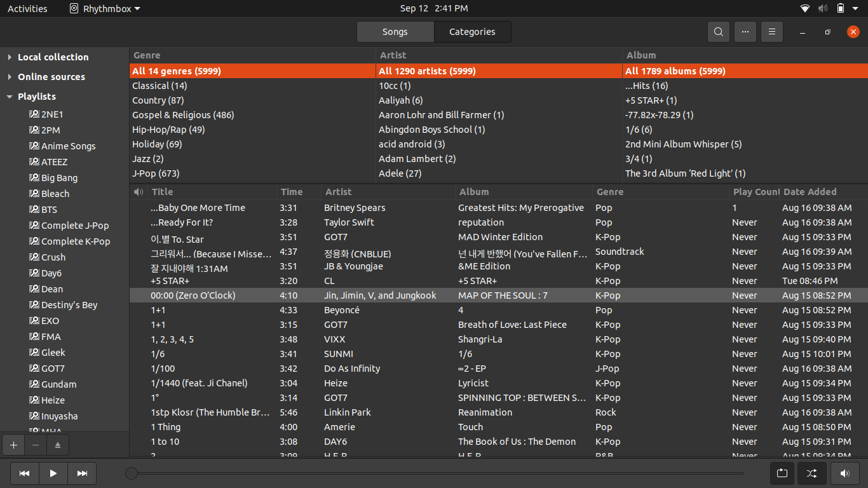Expand the Local collection section
Screen dimensions: 868x488
pos(10,57)
